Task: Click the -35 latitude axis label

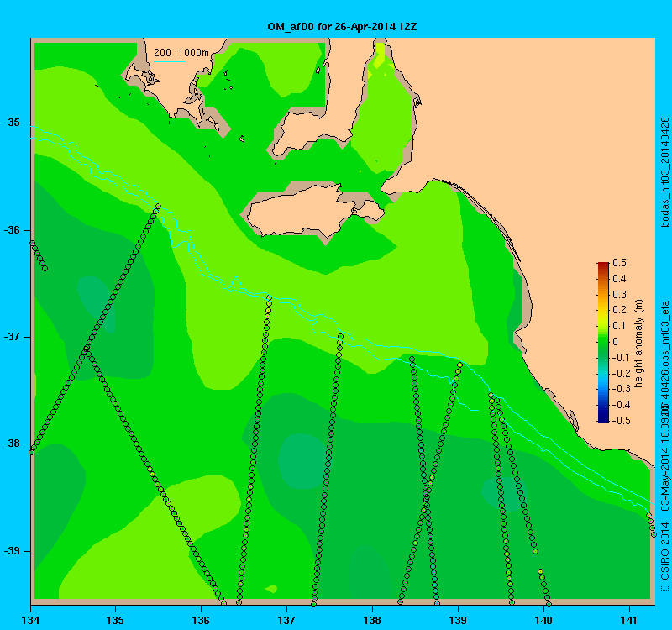Action: click(12, 123)
